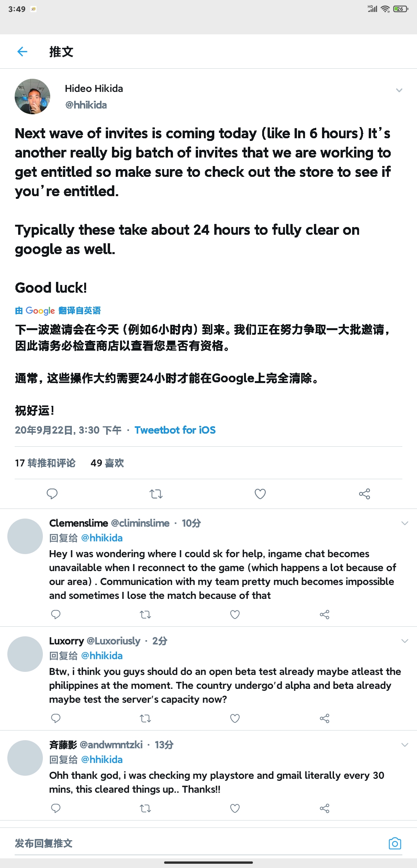Like Hideo Hikida's main tweet
Screen dimensions: 417x868
point(260,494)
